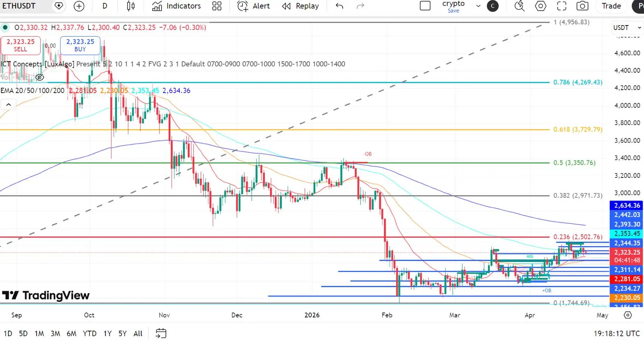Set range to 1D
Viewport: 644px width, 341px height.
8,334
